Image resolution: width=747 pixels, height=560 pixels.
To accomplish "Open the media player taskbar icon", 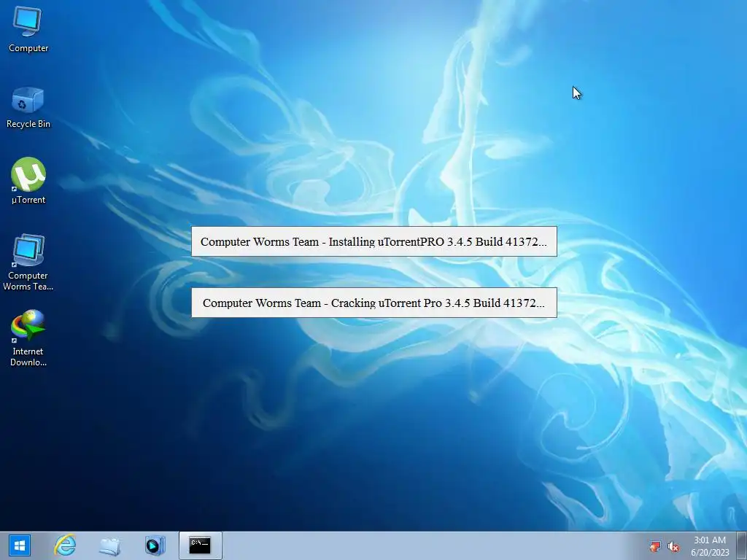I will click(155, 545).
